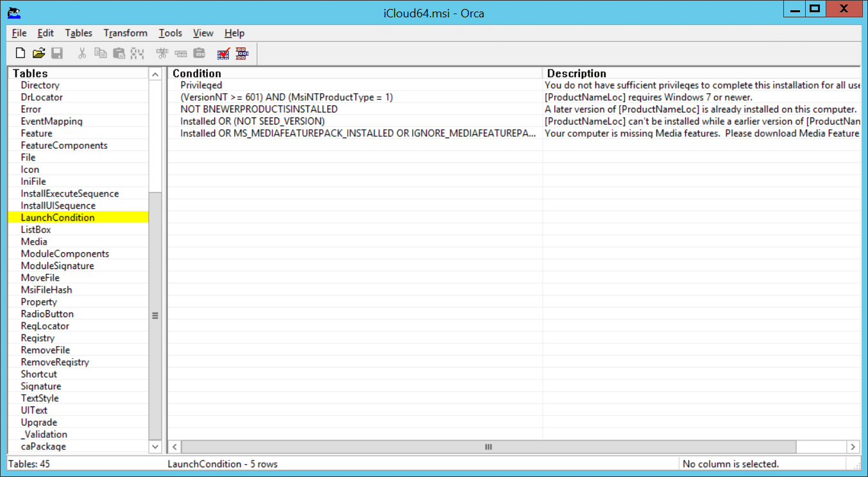Viewport: 868px width, 477px height.
Task: Open the Tools menu
Action: (171, 33)
